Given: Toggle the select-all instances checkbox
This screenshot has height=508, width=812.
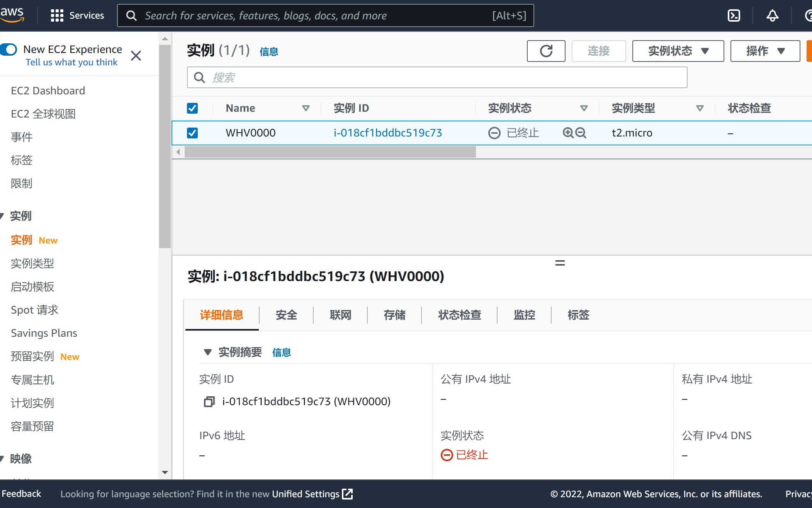Looking at the screenshot, I should [192, 108].
